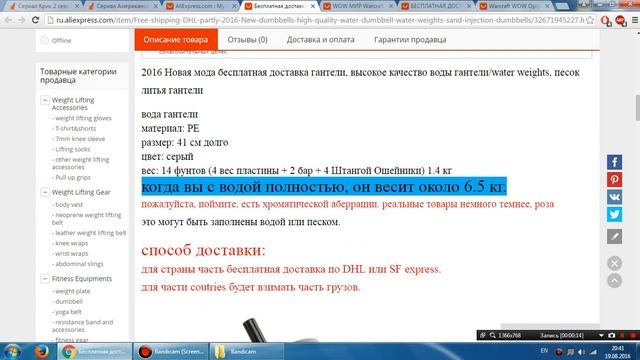Switch to the Сериал Американ browser tab
This screenshot has width=640, height=360.
(121, 6)
